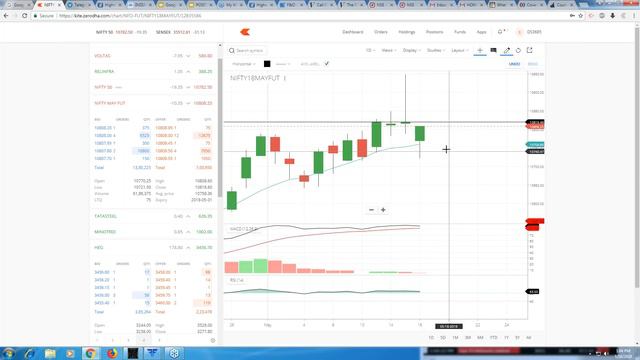Image resolution: width=640 pixels, height=360 pixels.
Task: Set chart range to YTD
Action: click(493, 338)
